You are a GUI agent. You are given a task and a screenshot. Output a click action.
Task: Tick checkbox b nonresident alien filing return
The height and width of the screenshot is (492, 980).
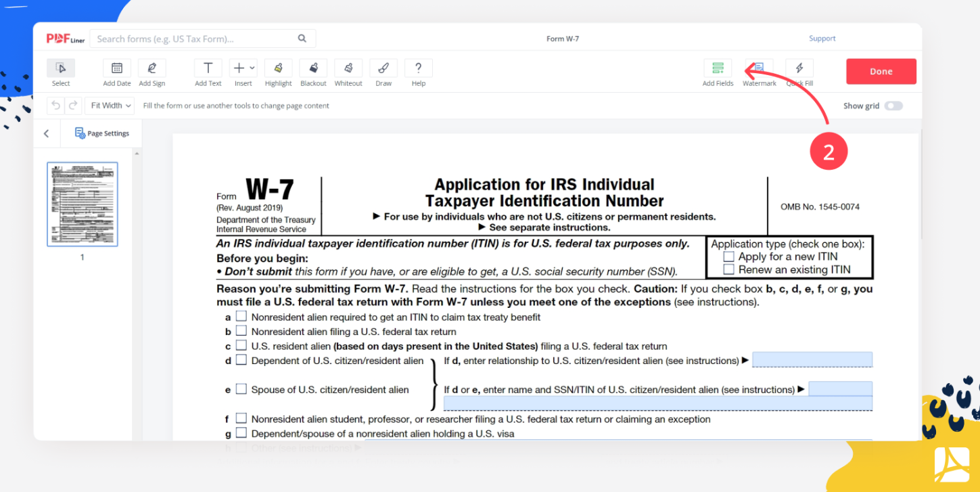click(241, 331)
